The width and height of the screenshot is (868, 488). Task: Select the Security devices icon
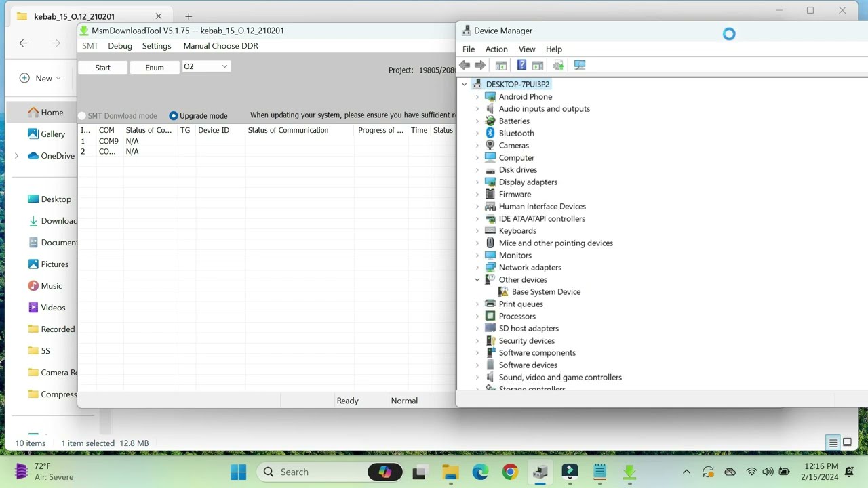[x=490, y=340]
